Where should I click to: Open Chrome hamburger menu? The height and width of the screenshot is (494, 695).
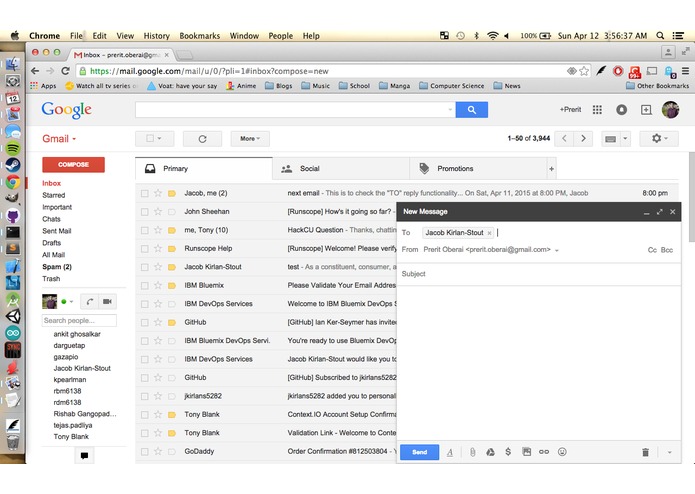[x=685, y=71]
